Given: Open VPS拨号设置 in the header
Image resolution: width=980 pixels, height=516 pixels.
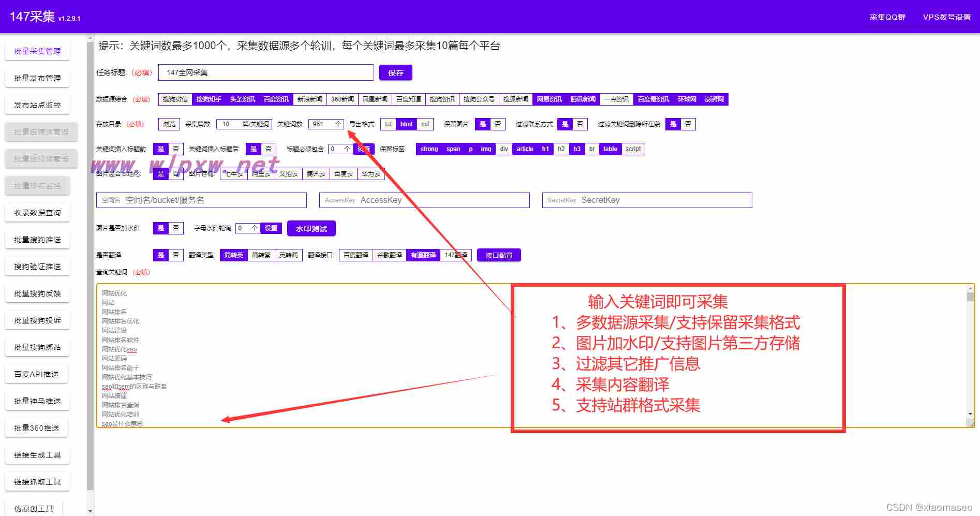Looking at the screenshot, I should (947, 17).
